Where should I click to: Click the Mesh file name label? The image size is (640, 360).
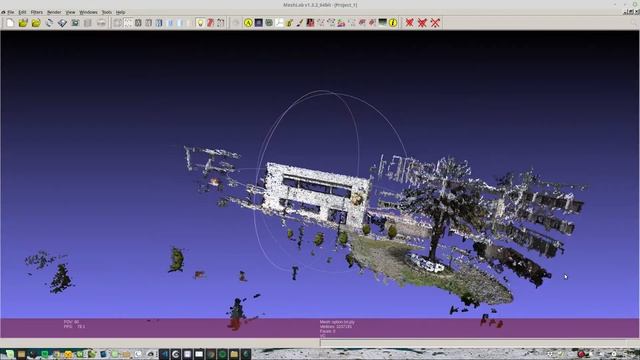(x=337, y=322)
